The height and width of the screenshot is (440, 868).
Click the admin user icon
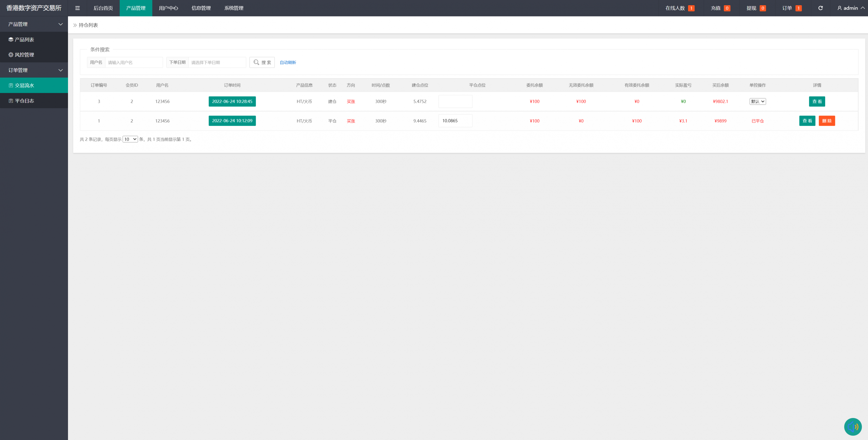point(839,8)
